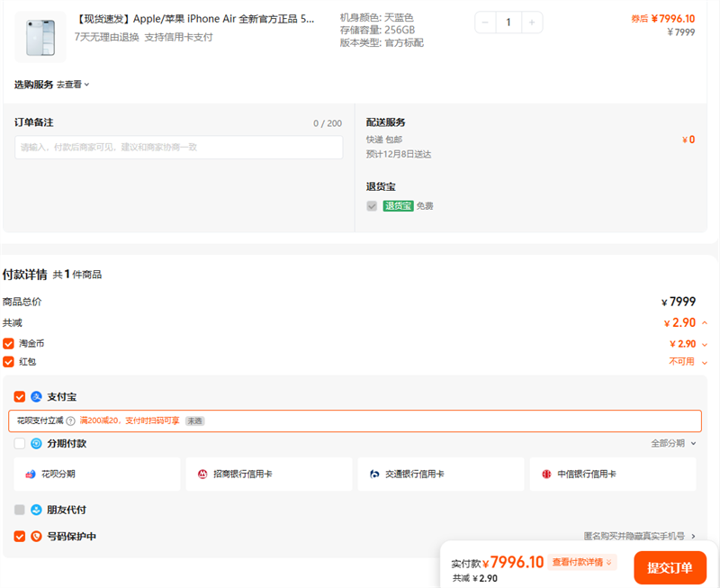Screen dimensions: 720x588
Task: Increase product quantity with plus button
Action: coord(532,22)
